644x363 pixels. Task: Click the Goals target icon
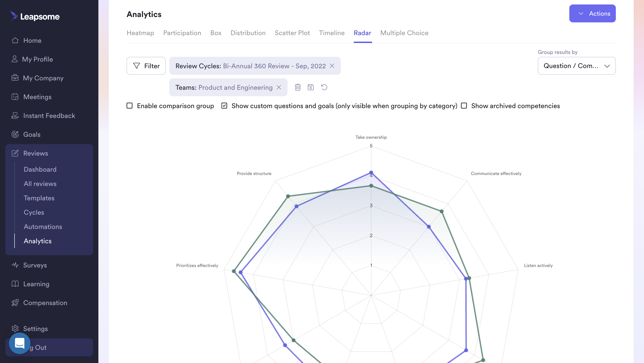pos(15,134)
